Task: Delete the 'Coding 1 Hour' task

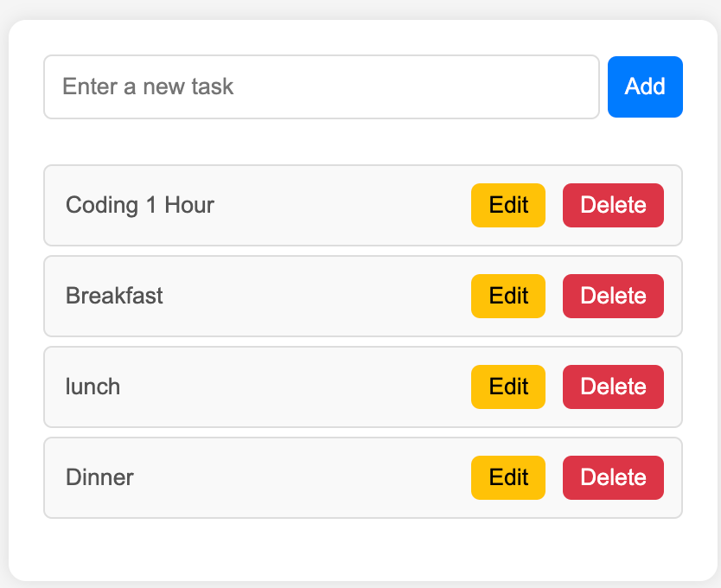Action: pyautogui.click(x=613, y=205)
